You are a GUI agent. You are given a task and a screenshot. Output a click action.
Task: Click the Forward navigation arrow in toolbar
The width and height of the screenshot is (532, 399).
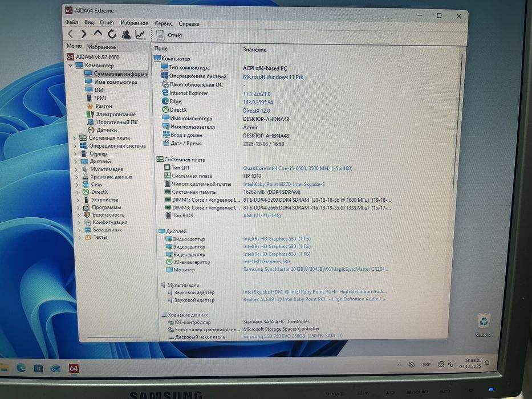(84, 34)
